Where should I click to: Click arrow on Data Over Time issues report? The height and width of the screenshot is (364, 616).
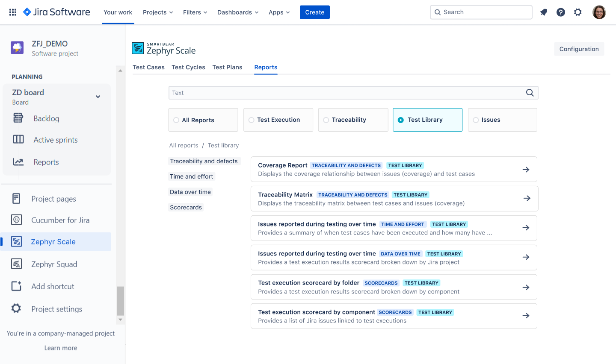pyautogui.click(x=526, y=257)
